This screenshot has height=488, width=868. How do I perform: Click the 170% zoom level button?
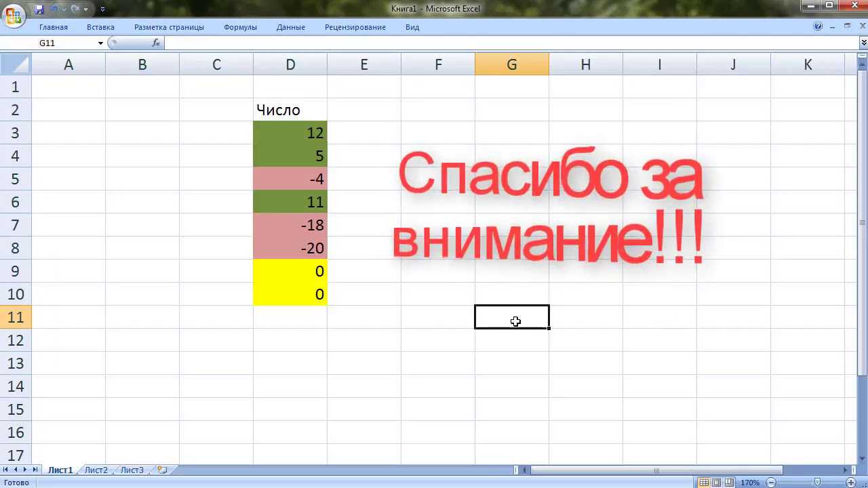click(x=750, y=483)
